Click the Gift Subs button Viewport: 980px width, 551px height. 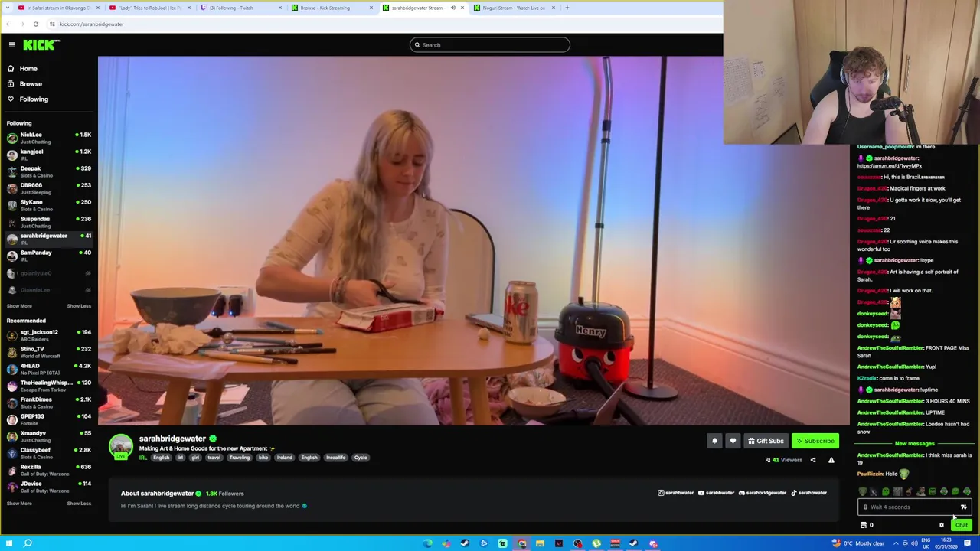(x=766, y=441)
